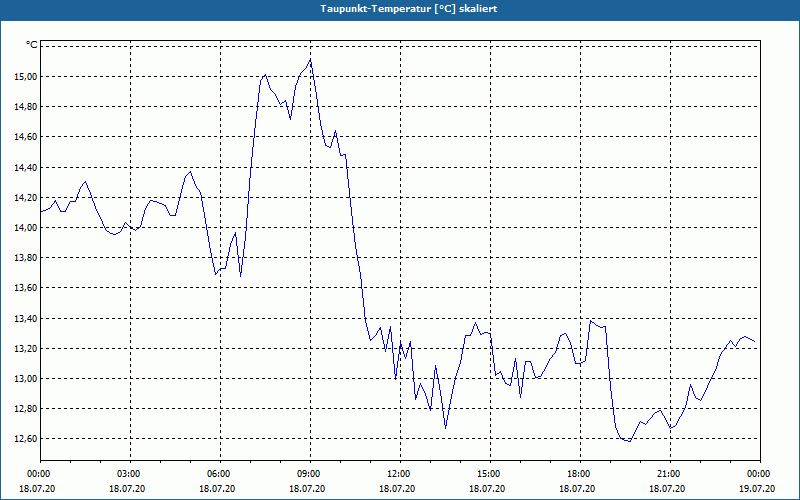Screen dimensions: 800x500
Task: Select the 09:00 x-axis label
Action: 311,474
